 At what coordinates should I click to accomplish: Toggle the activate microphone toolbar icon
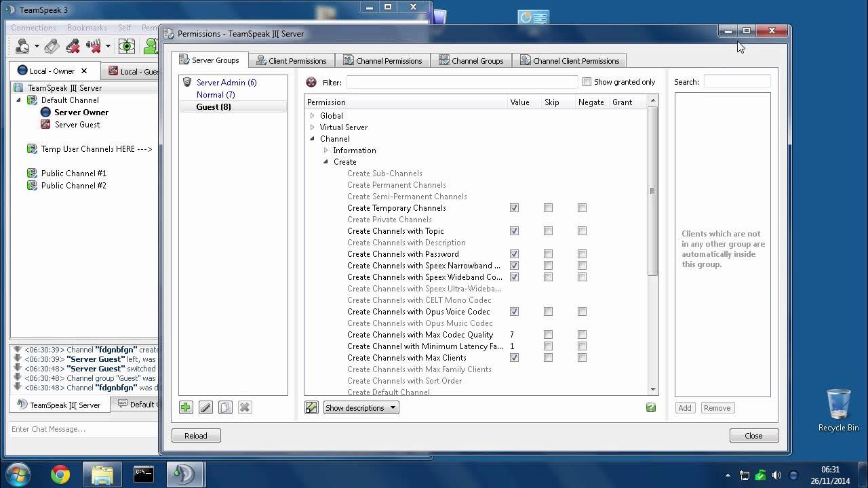[52, 46]
